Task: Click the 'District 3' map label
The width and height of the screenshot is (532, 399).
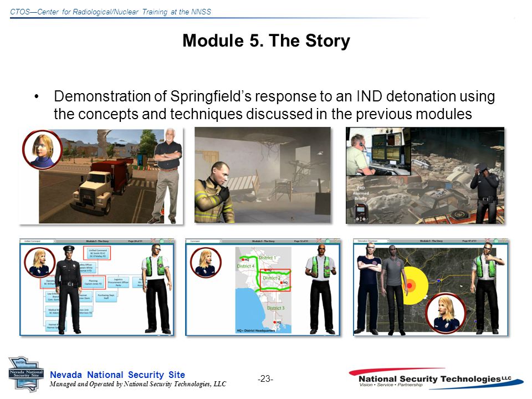Action: click(x=276, y=308)
